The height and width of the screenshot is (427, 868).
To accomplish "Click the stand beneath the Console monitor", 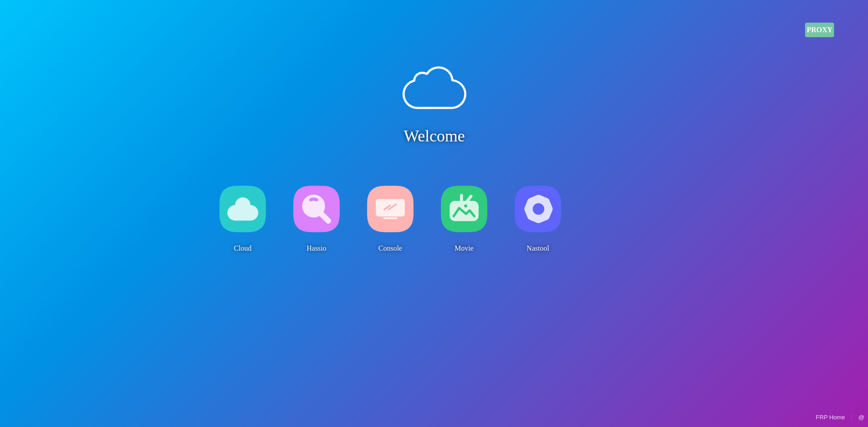I will tap(390, 218).
